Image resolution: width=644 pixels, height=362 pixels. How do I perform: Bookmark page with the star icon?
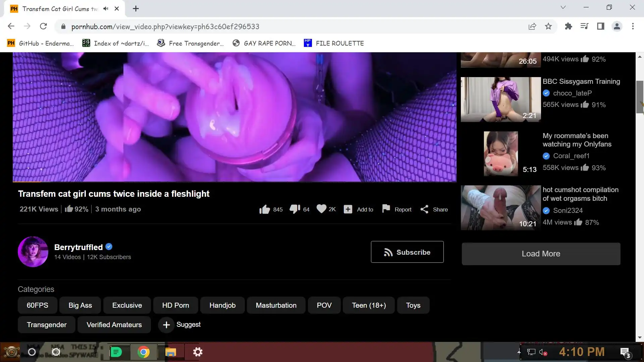(548, 26)
